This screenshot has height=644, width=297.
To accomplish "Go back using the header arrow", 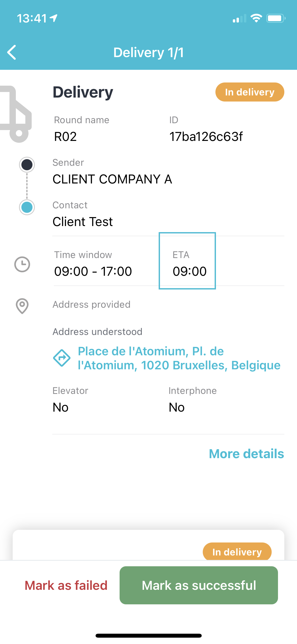I will click(12, 52).
